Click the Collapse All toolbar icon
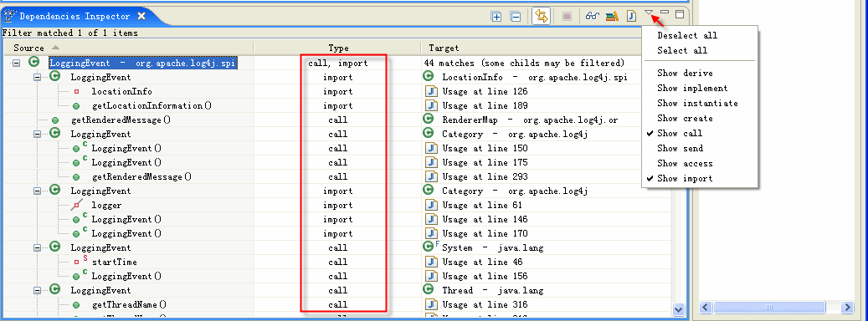Image resolution: width=868 pixels, height=321 pixels. (x=515, y=17)
